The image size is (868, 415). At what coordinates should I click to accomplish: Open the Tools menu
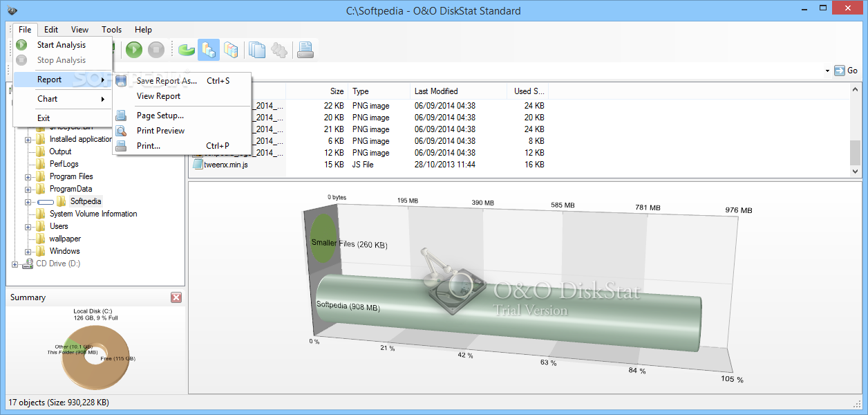click(111, 30)
